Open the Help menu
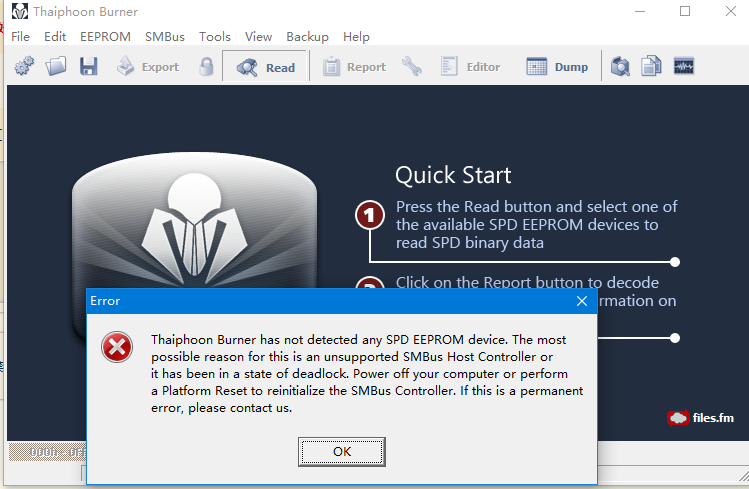749x489 pixels. (356, 37)
